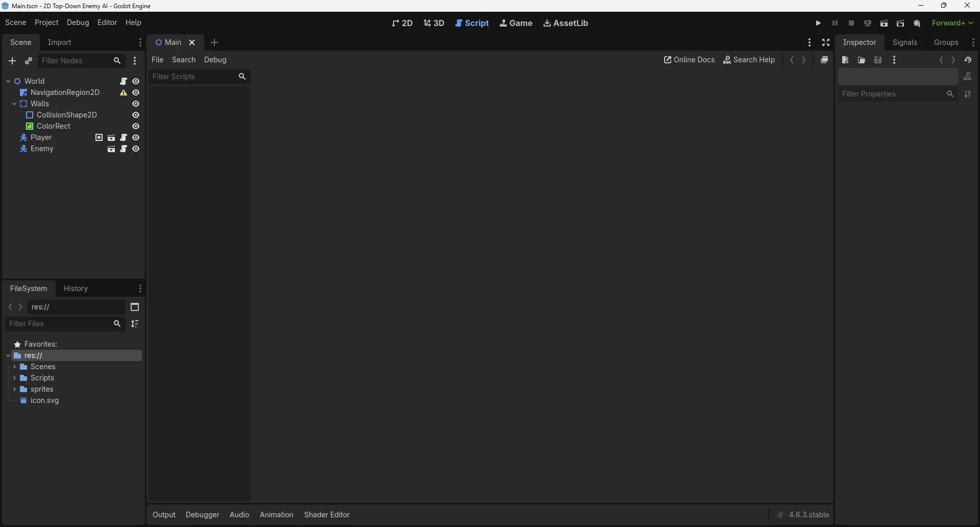The height and width of the screenshot is (527, 980).
Task: Run a specific scene
Action: click(x=900, y=23)
